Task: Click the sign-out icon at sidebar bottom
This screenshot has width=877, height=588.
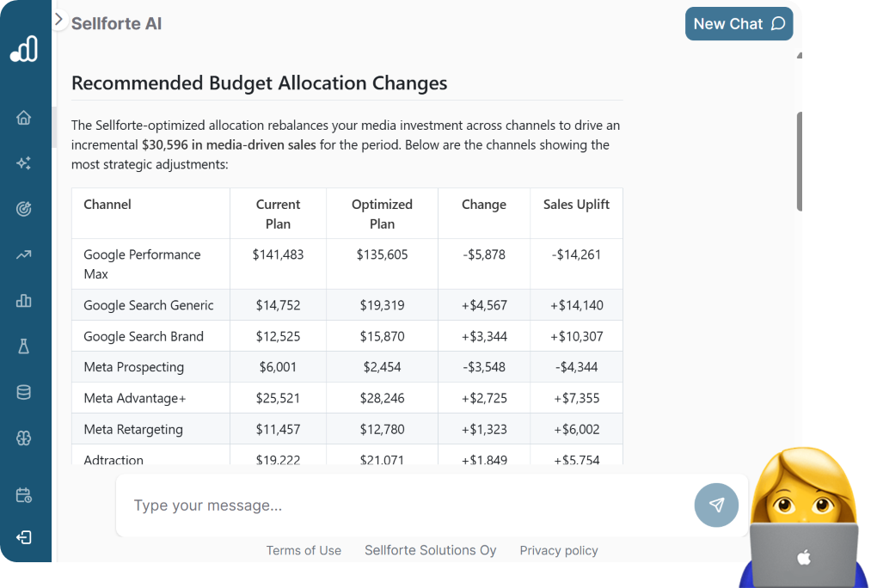Action: (24, 536)
